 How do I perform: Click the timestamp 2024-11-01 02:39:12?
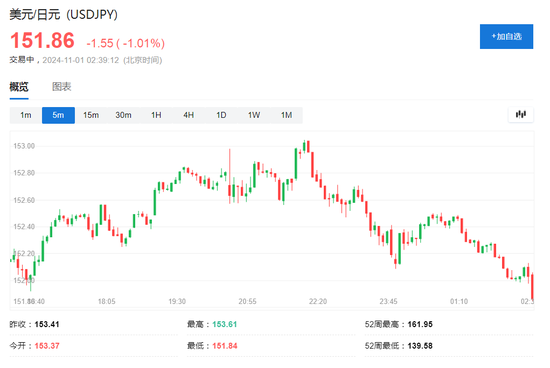pos(81,60)
